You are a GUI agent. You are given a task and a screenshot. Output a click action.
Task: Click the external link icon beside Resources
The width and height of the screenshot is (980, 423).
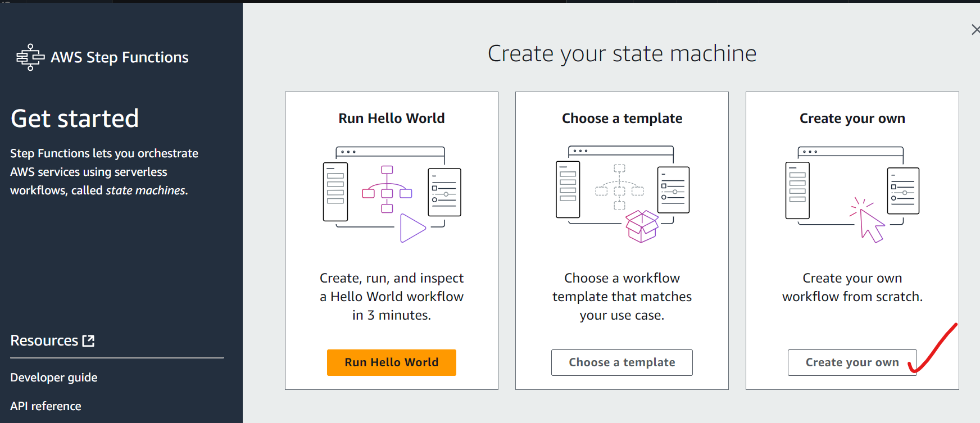(x=88, y=340)
